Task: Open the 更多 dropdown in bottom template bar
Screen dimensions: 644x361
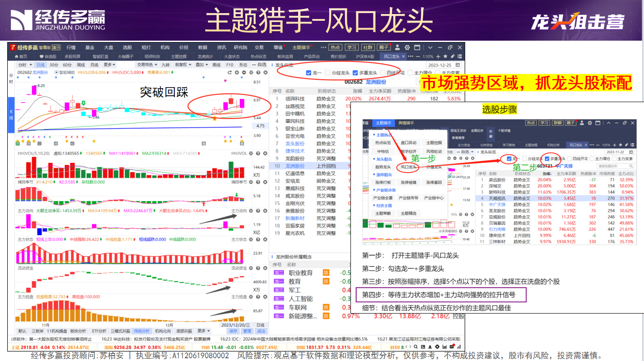Action: 203,331
